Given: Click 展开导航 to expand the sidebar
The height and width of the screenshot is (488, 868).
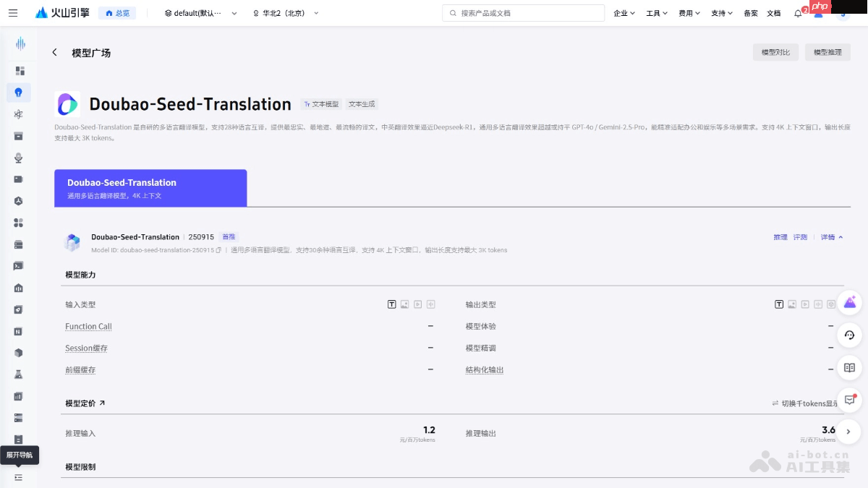Looking at the screenshot, I should (x=20, y=455).
